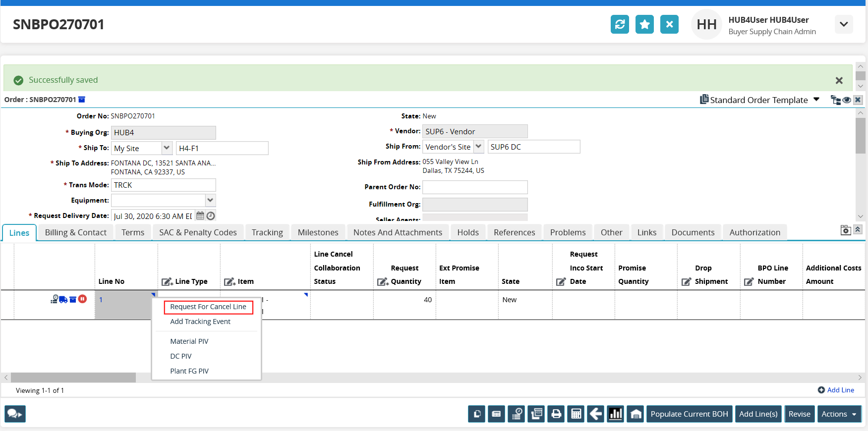This screenshot has height=431, width=868.
Task: Open the calculator icon in bottom toolbar
Action: 576,414
